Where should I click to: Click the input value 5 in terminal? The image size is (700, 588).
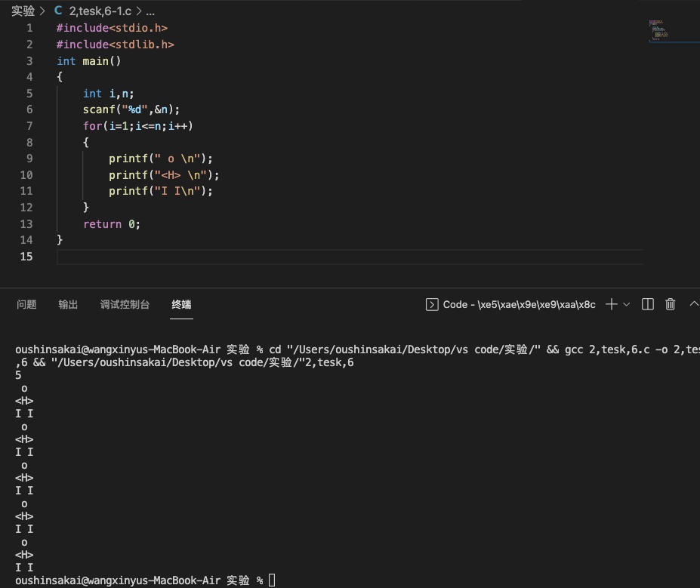(x=18, y=375)
